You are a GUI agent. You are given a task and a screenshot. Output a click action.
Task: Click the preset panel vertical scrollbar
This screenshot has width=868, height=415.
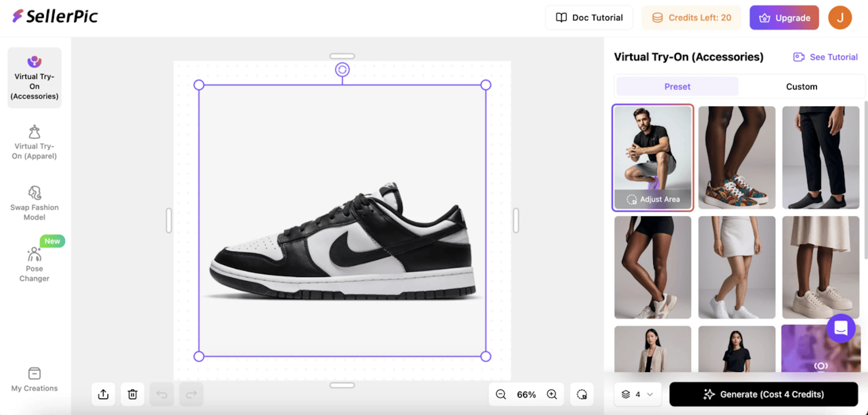(x=866, y=181)
